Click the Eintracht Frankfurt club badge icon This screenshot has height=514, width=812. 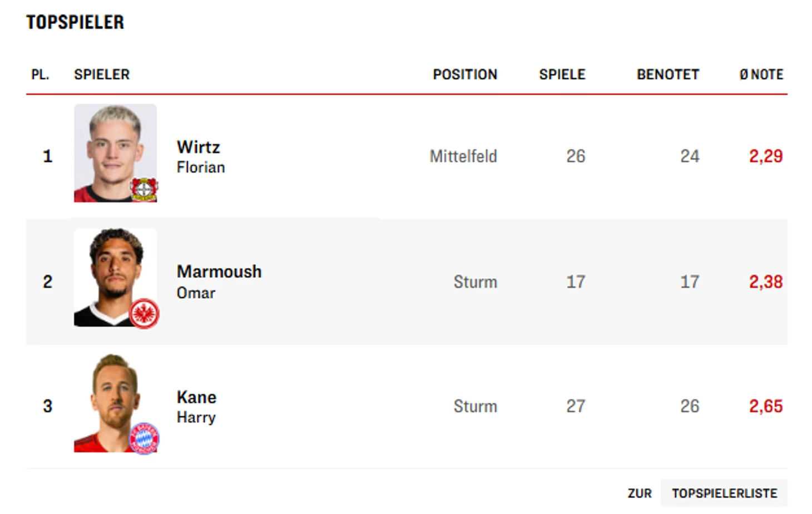coord(145,314)
